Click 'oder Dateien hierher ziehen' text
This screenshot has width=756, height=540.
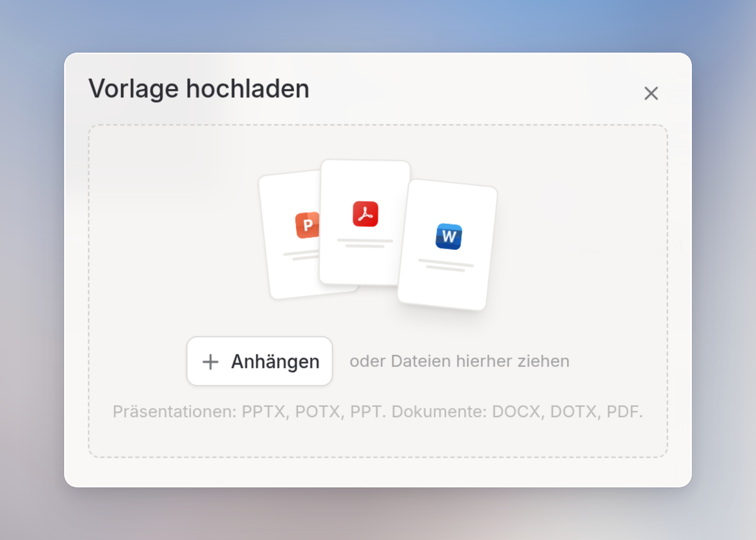[x=459, y=361]
